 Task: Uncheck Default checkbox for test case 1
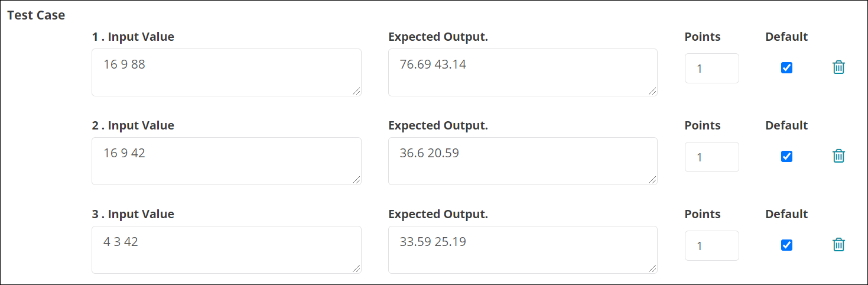point(786,68)
